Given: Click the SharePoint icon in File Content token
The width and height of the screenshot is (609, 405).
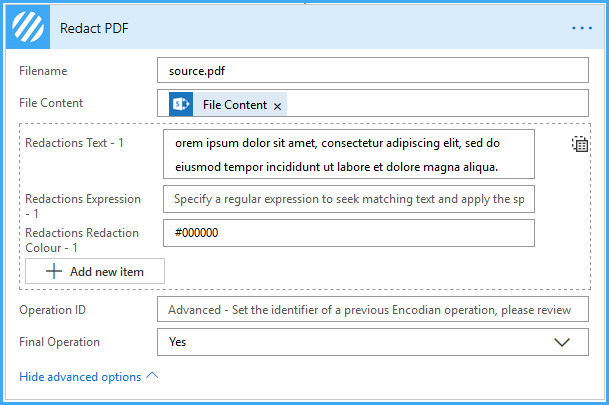Looking at the screenshot, I should pyautogui.click(x=181, y=104).
